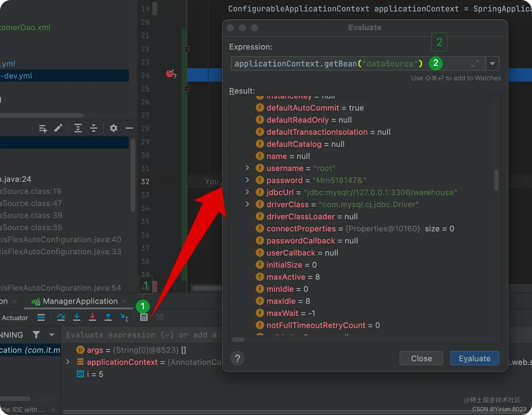The image size is (532, 415).
Task: Click the breakpoint icon on line 24
Action: (x=170, y=74)
